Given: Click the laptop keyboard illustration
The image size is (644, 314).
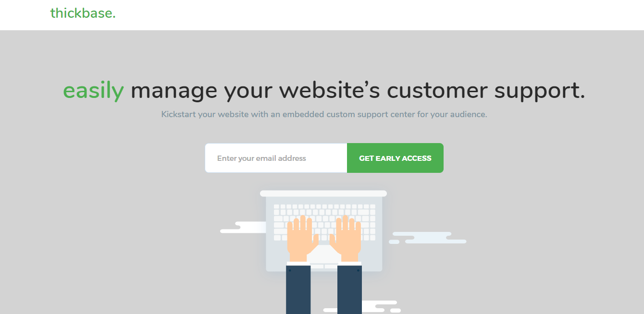Looking at the screenshot, I should click(324, 222).
